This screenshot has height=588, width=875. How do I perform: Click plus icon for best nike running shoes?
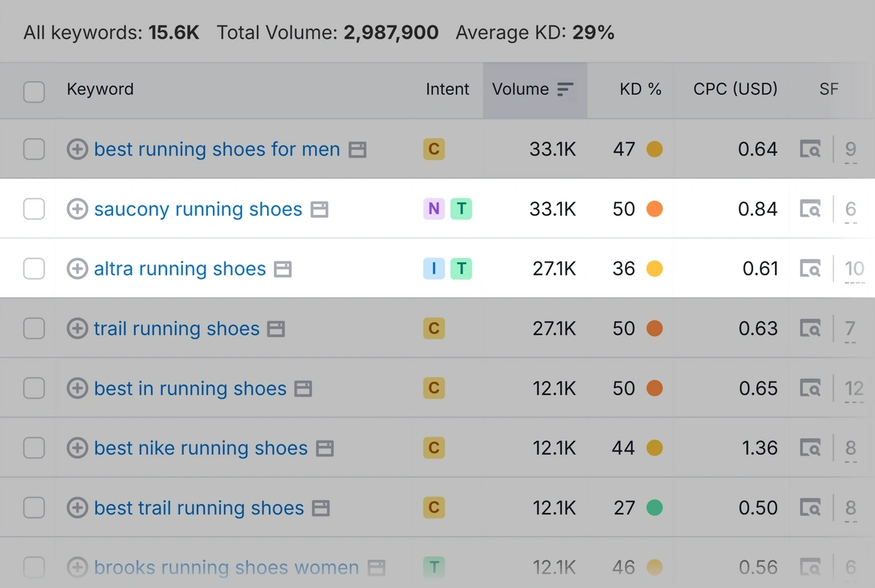pos(77,448)
